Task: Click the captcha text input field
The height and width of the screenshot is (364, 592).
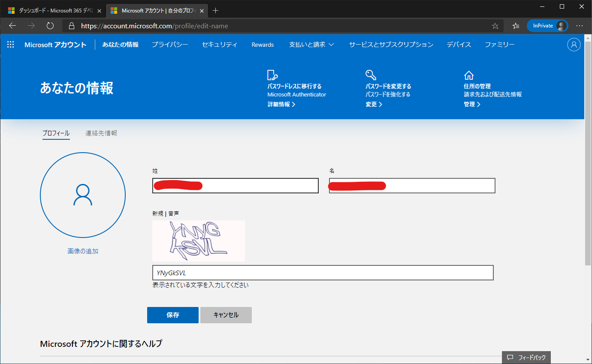Action: coord(323,273)
